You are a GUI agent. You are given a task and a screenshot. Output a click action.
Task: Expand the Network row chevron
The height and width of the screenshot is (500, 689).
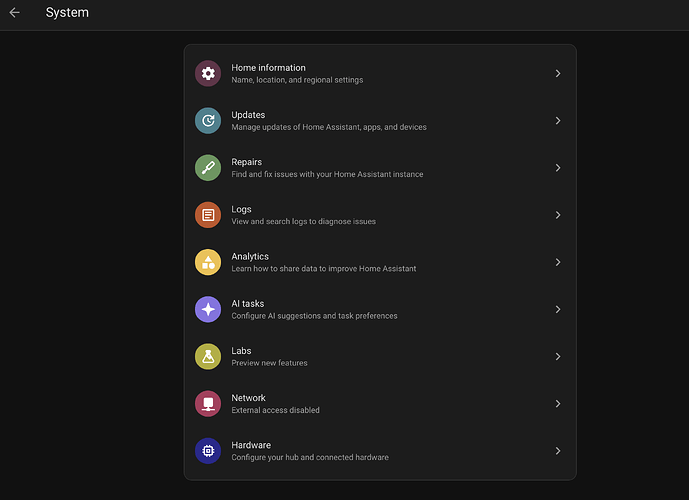point(558,404)
